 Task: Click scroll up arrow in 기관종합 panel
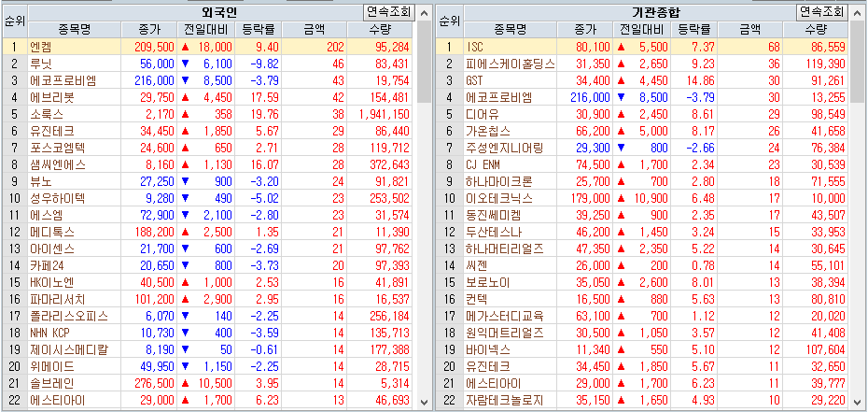coord(858,13)
